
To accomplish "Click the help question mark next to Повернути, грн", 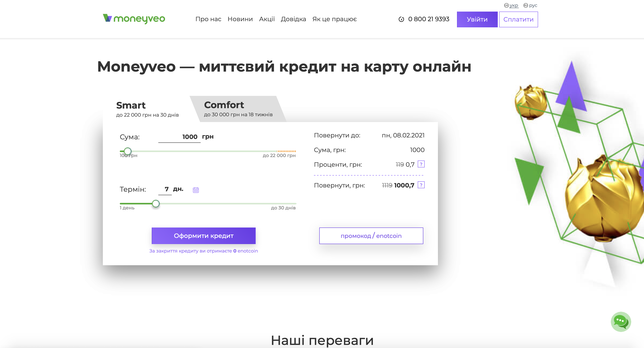I will [421, 185].
